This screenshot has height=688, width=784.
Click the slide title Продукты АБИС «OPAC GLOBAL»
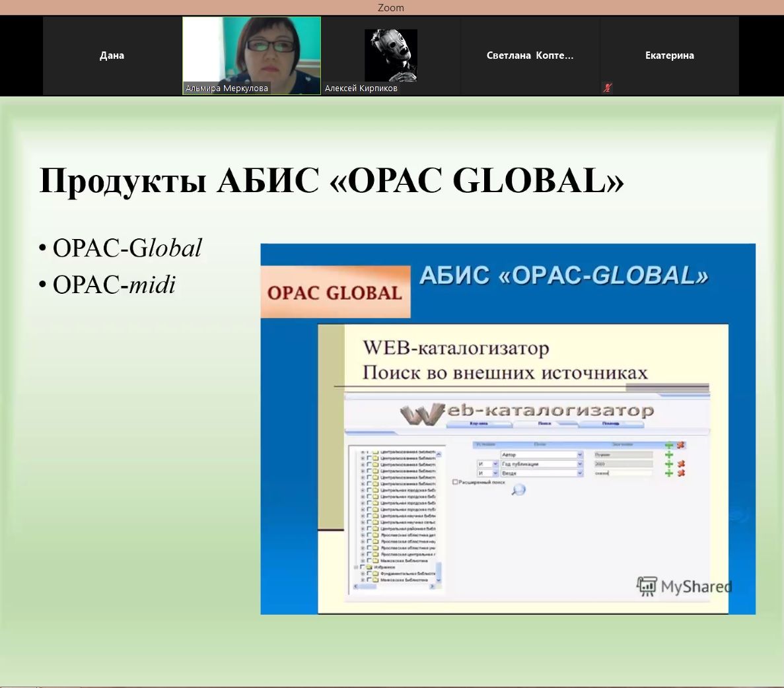click(x=332, y=180)
